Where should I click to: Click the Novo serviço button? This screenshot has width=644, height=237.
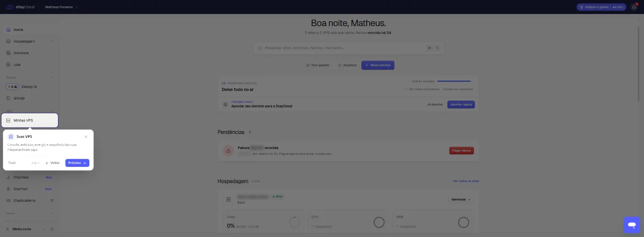point(378,65)
